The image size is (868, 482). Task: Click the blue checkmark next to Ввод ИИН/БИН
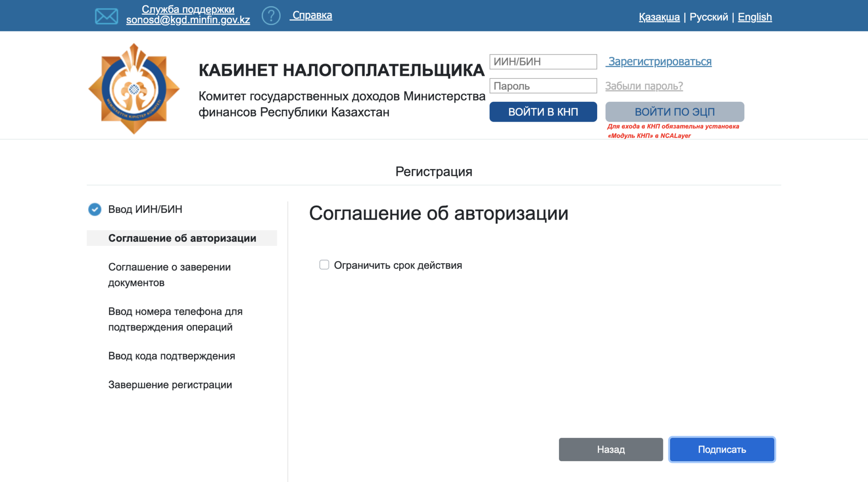(x=95, y=209)
